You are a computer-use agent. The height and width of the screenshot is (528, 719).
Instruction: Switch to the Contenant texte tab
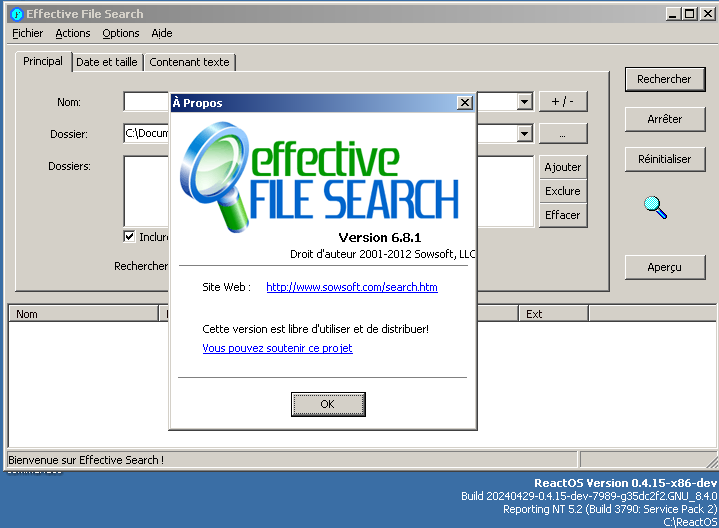click(189, 62)
